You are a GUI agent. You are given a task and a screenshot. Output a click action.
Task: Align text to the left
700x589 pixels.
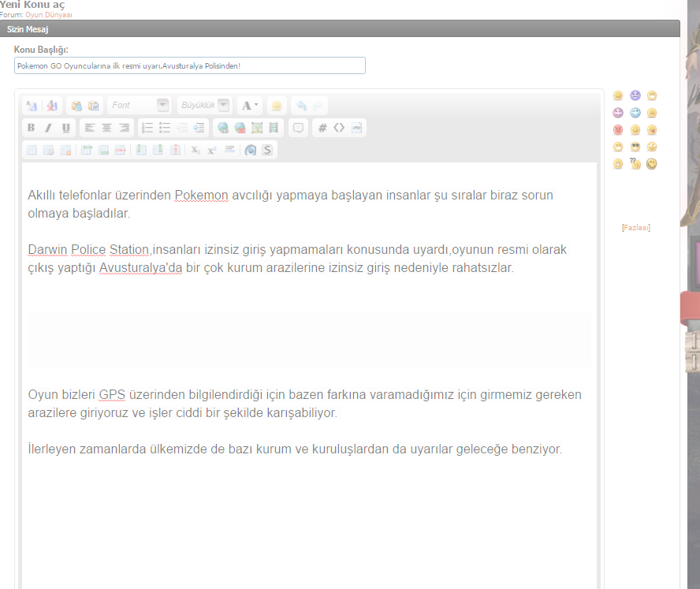(89, 128)
